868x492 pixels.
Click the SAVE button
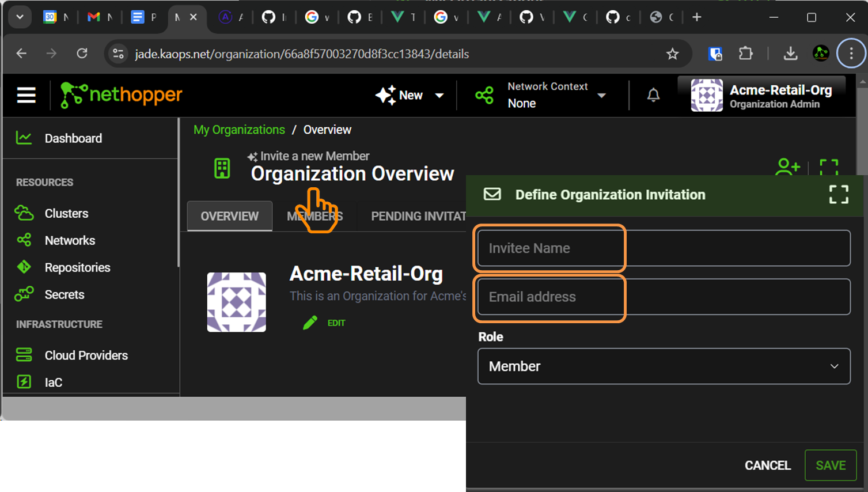[x=831, y=465]
